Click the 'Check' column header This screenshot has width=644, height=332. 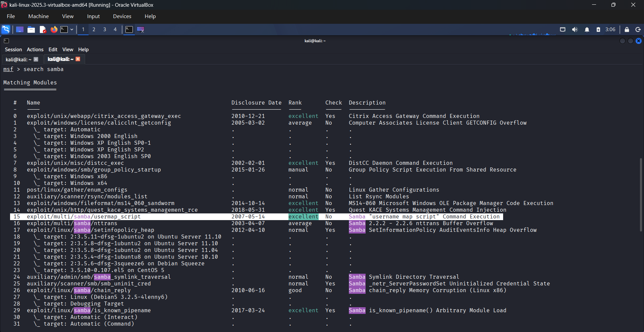[334, 103]
